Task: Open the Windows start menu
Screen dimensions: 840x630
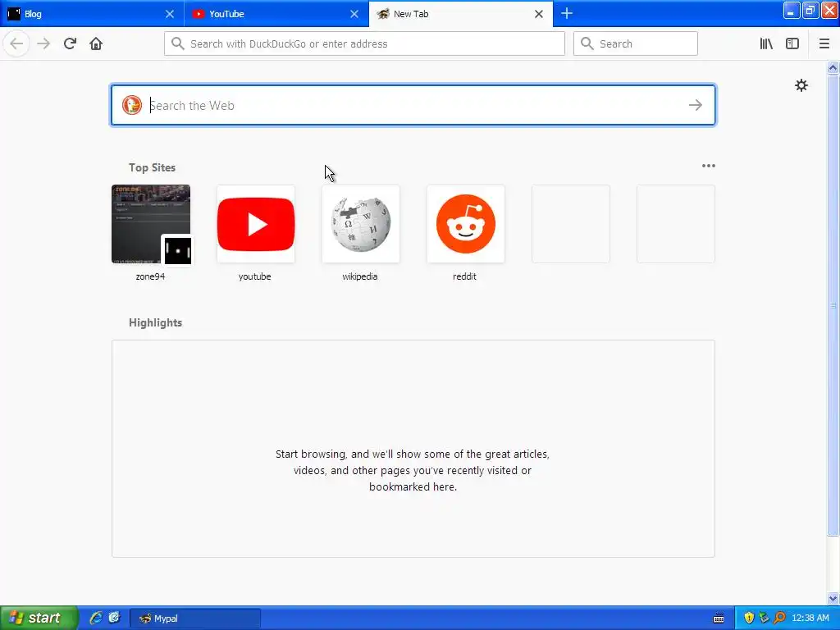Action: point(39,618)
